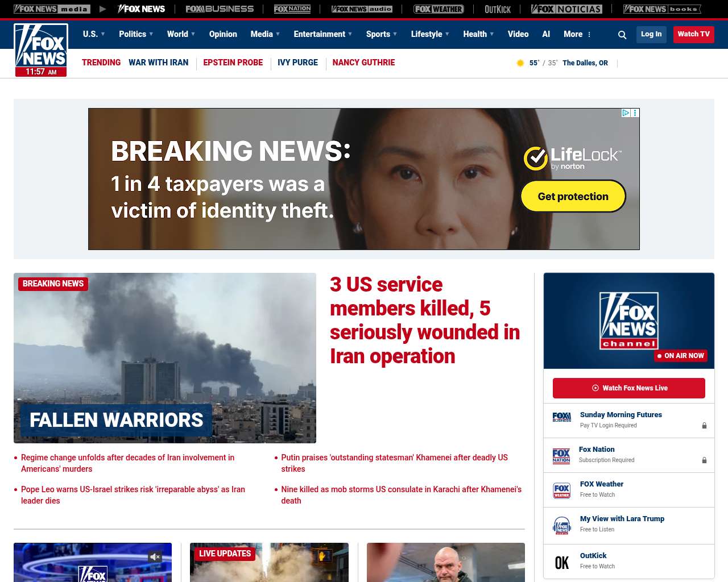728x582 pixels.
Task: Open the WAR WITH IRAN trending link
Action: tap(158, 63)
